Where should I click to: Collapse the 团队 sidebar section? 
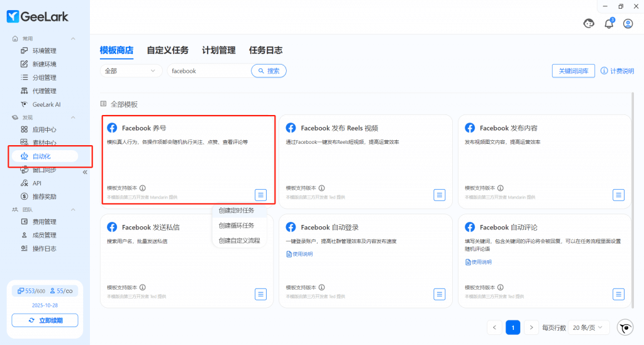tap(73, 209)
